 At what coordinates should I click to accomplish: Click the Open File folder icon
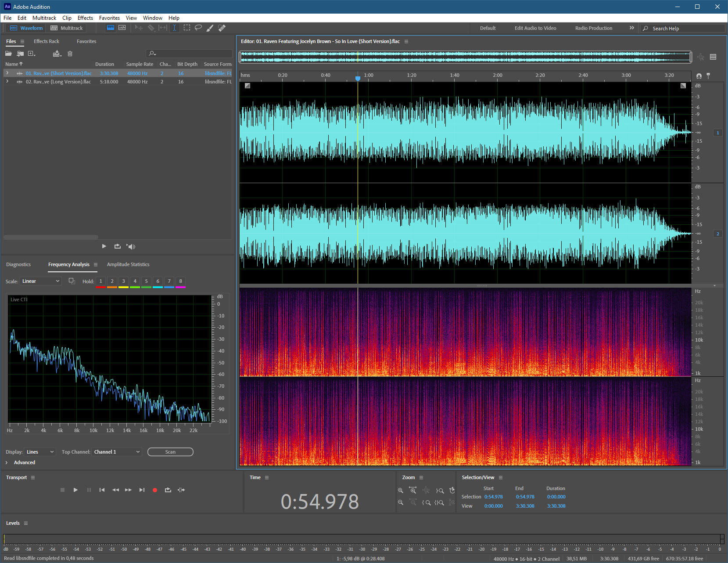(x=8, y=54)
